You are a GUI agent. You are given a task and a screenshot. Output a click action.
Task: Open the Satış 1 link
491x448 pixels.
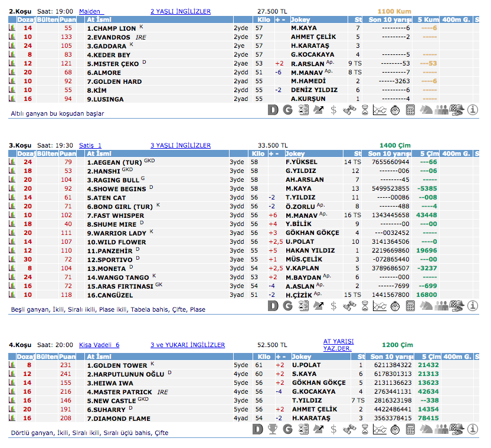point(90,145)
